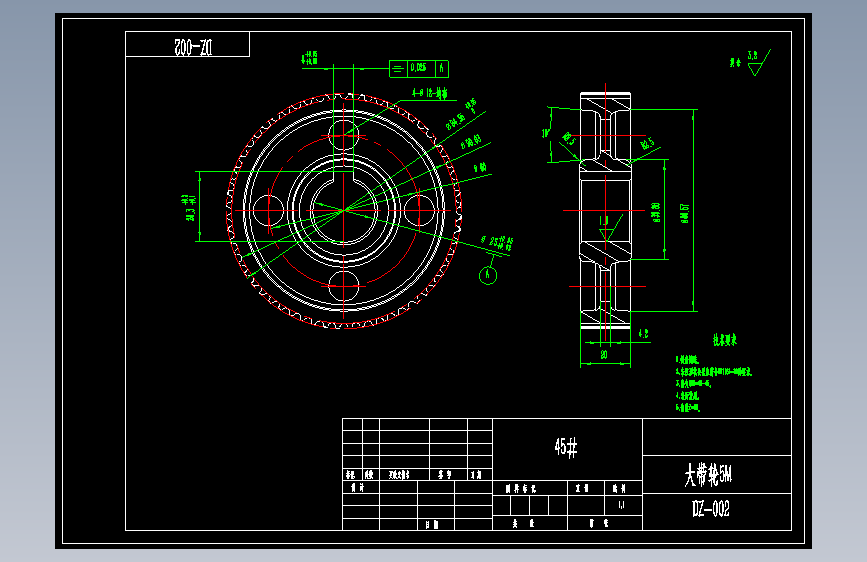Select the symmetry symbol in the tolerance frame
The image size is (867, 562).
click(398, 69)
